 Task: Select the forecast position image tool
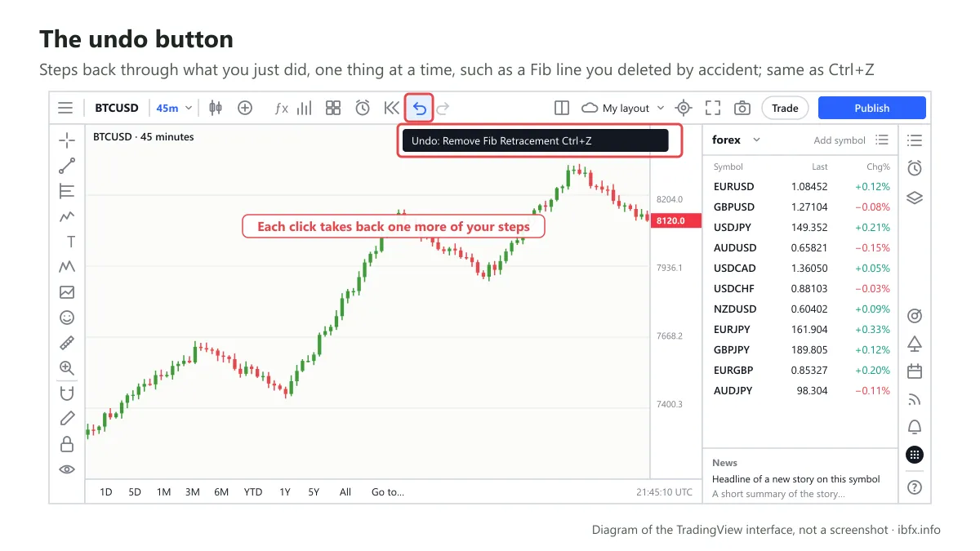pos(67,292)
